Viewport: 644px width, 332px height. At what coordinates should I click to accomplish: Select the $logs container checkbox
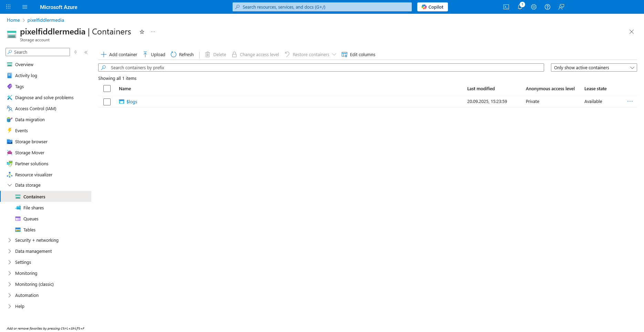coord(107,102)
